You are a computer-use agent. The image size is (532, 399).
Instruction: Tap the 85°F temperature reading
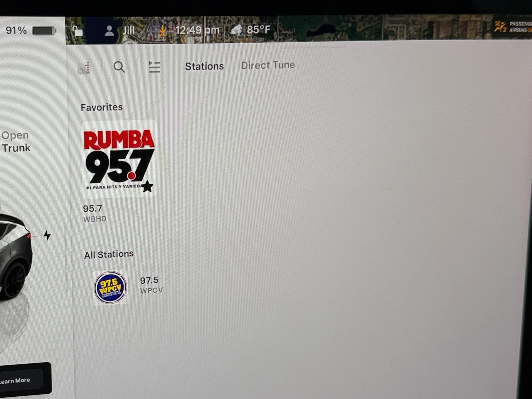[x=258, y=30]
